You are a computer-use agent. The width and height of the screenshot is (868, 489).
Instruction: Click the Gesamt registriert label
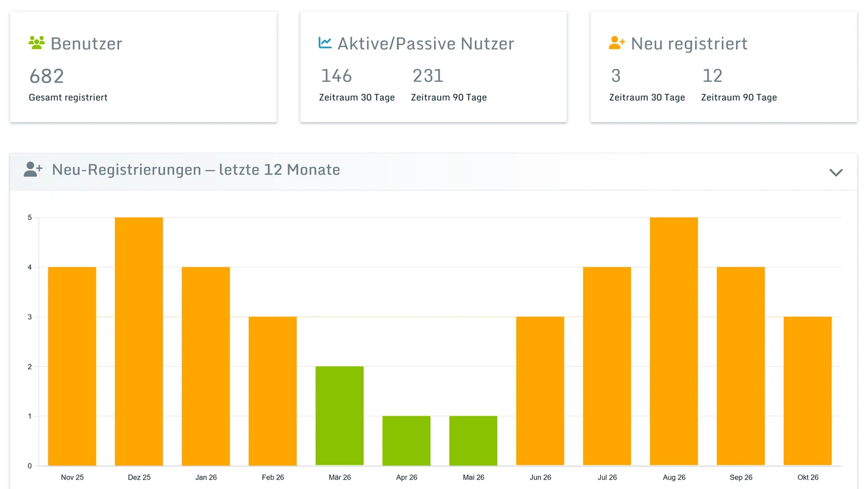(68, 97)
